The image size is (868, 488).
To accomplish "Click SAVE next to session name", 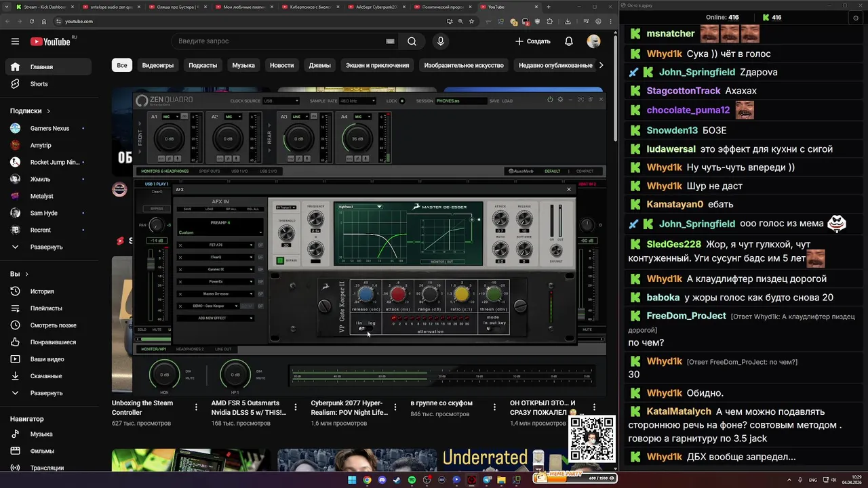I will click(494, 101).
